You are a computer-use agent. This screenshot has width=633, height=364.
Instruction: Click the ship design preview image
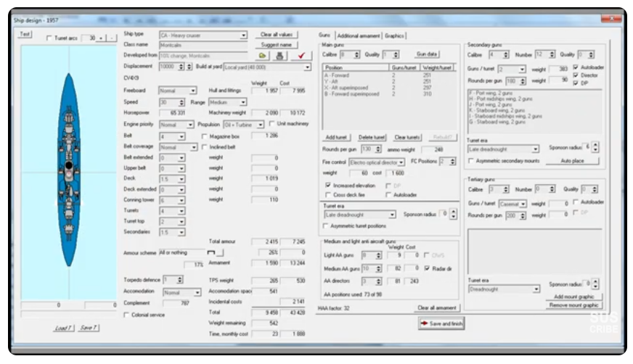point(69,172)
